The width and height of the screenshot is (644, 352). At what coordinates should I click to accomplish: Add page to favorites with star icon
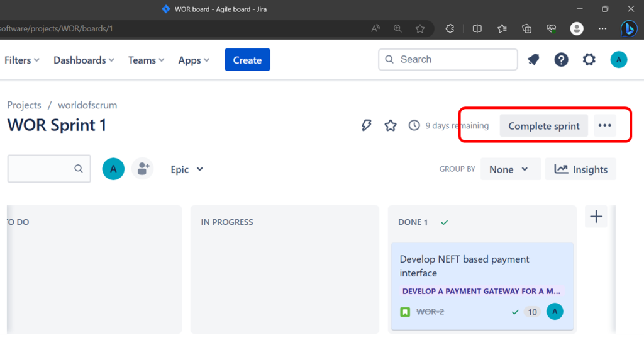(419, 29)
